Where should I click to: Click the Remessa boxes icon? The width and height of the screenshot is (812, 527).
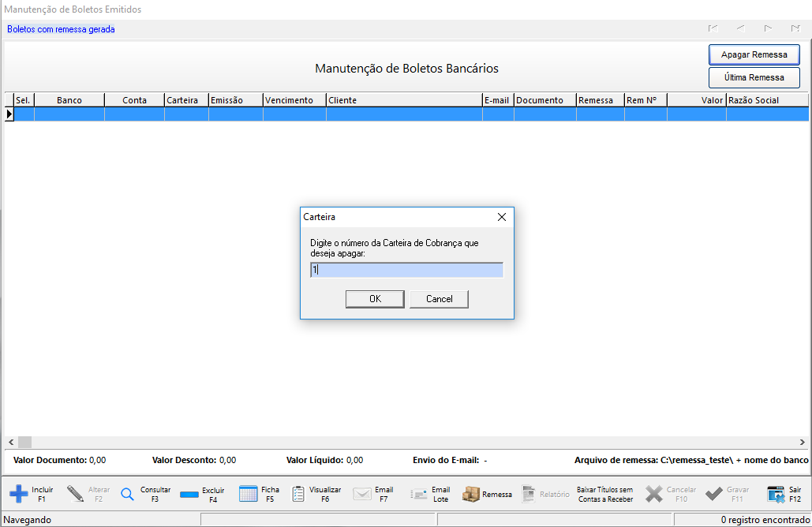[471, 494]
